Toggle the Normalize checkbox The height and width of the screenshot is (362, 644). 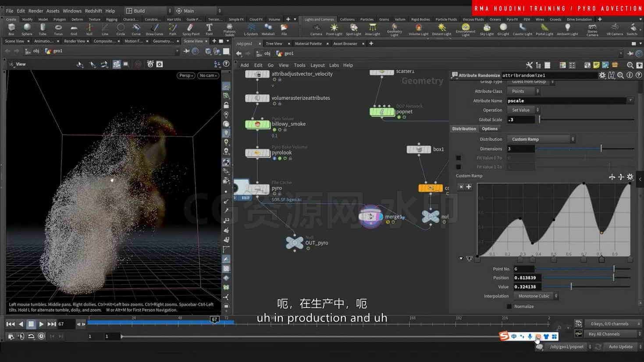pyautogui.click(x=509, y=306)
